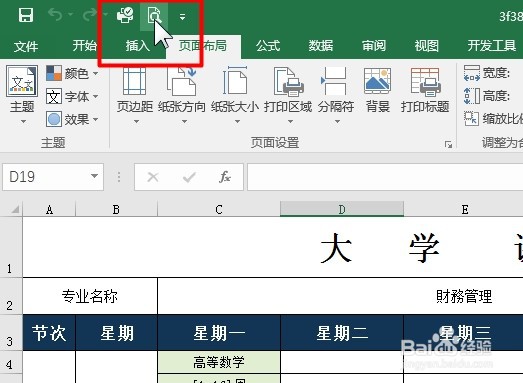Viewport: 523px width, 383px height.
Task: Open the 视图 tab
Action: pos(427,45)
